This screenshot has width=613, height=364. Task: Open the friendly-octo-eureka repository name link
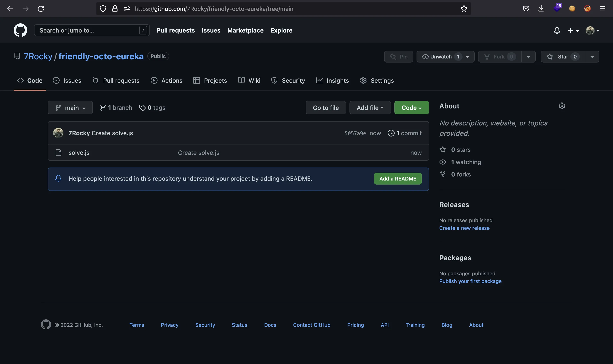point(101,56)
